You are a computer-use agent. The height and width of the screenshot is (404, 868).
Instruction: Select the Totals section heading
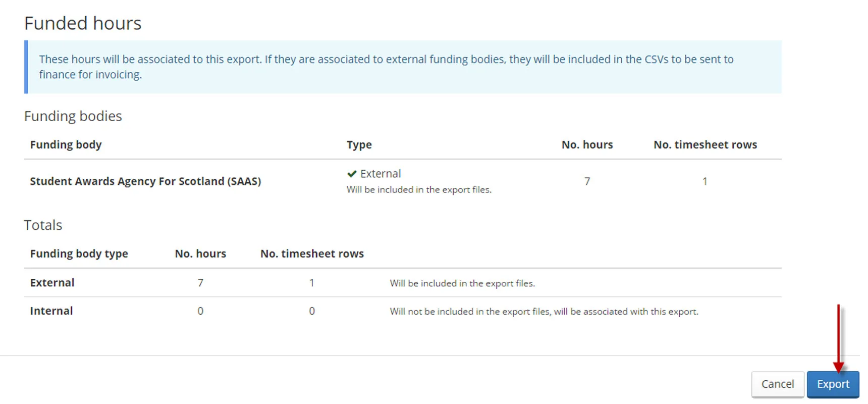pyautogui.click(x=43, y=225)
